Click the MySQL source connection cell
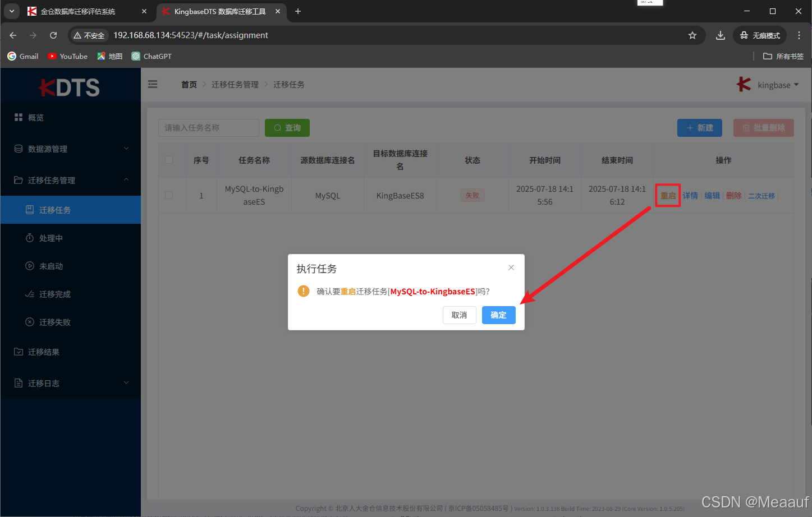Image resolution: width=812 pixels, height=517 pixels. pyautogui.click(x=328, y=196)
